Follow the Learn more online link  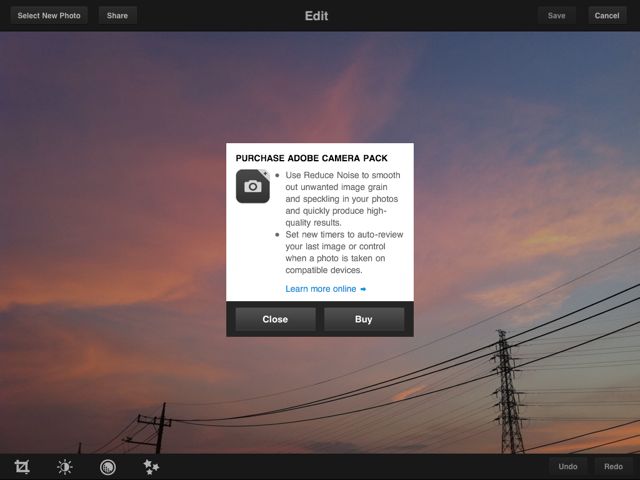[326, 289]
